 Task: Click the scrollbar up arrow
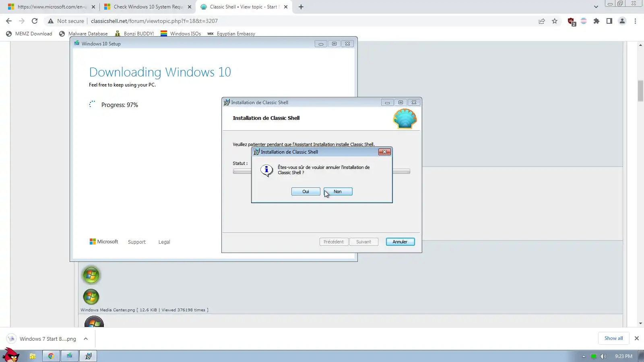pos(640,45)
